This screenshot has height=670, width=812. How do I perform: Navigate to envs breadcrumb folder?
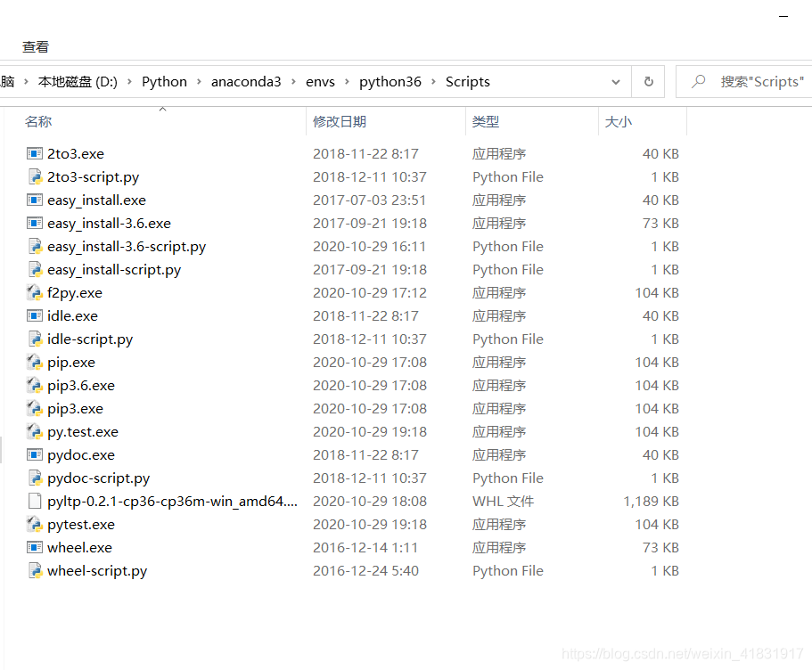tap(320, 82)
